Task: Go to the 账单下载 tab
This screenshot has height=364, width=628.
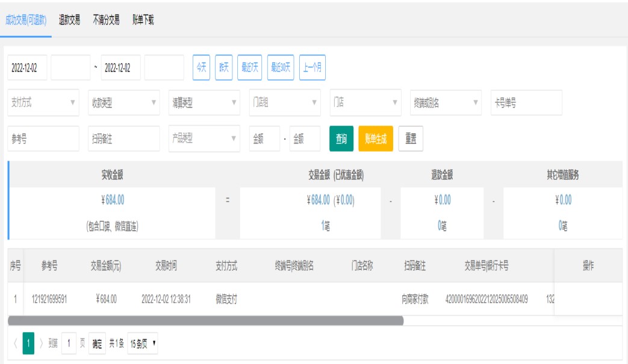Action: point(143,20)
